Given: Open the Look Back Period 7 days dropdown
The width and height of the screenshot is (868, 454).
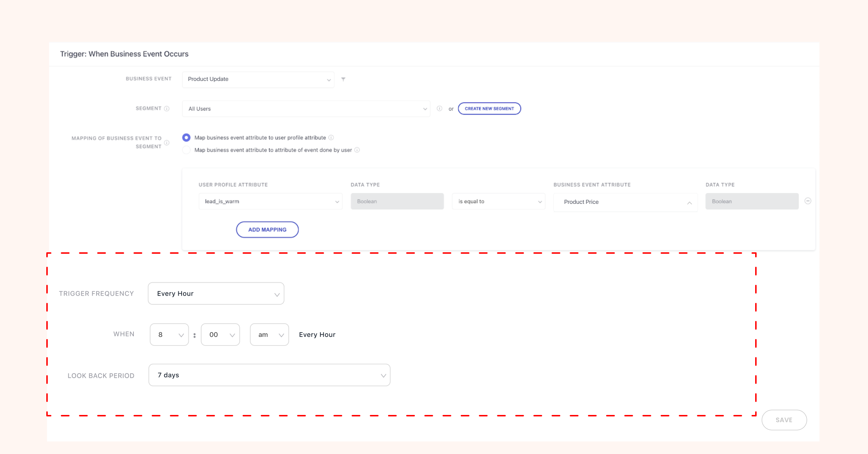Looking at the screenshot, I should (x=269, y=375).
